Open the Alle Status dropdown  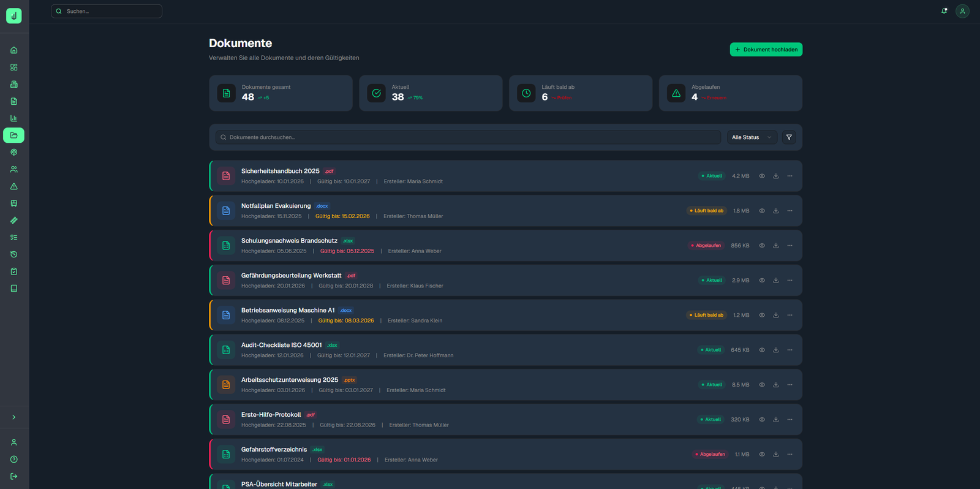752,137
